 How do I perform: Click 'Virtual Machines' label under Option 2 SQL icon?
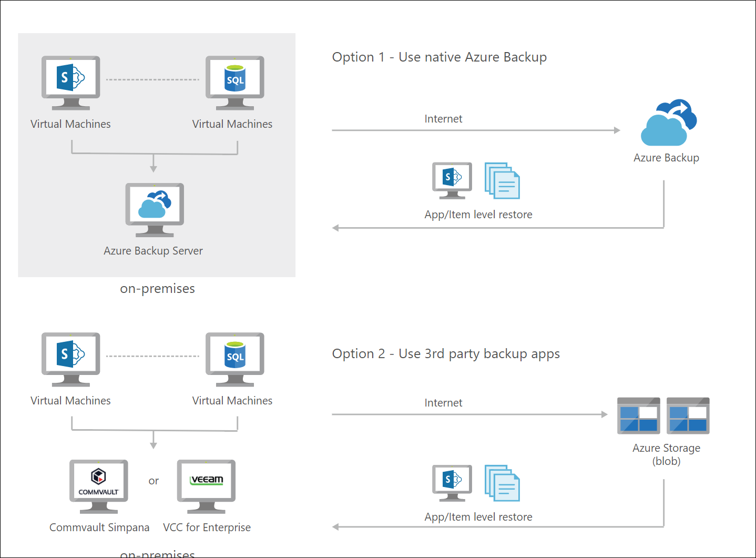pyautogui.click(x=232, y=401)
